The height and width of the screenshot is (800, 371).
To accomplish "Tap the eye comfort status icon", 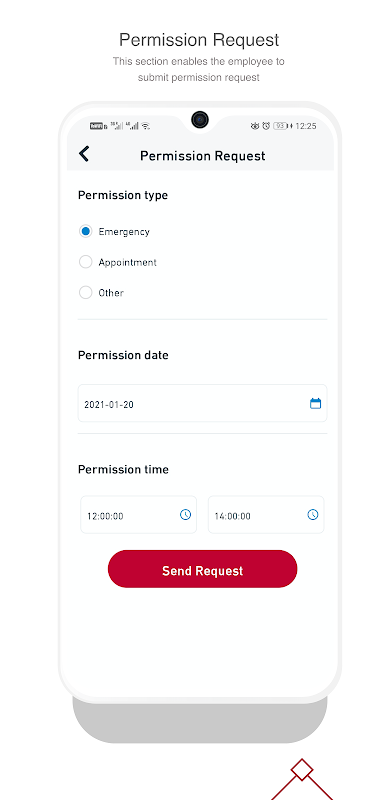I will (255, 126).
